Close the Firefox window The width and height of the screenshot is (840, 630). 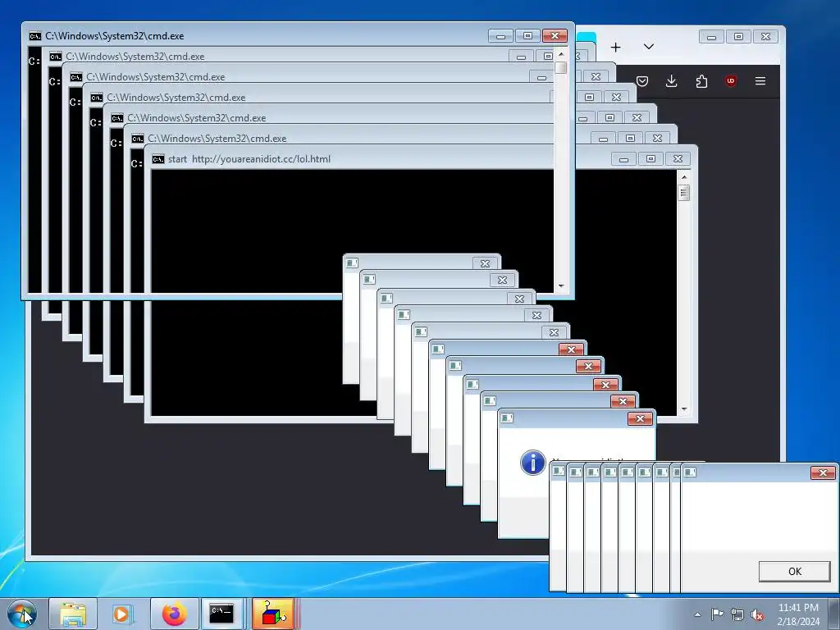point(765,36)
